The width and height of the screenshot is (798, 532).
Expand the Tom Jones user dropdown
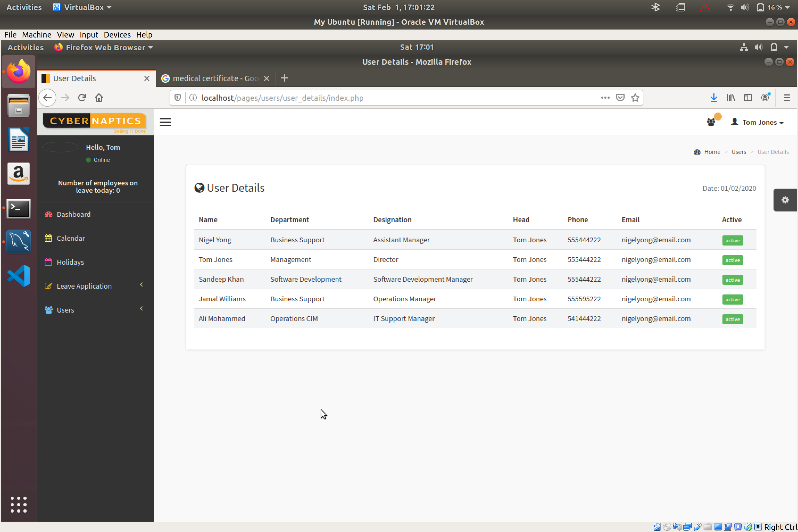coord(760,122)
